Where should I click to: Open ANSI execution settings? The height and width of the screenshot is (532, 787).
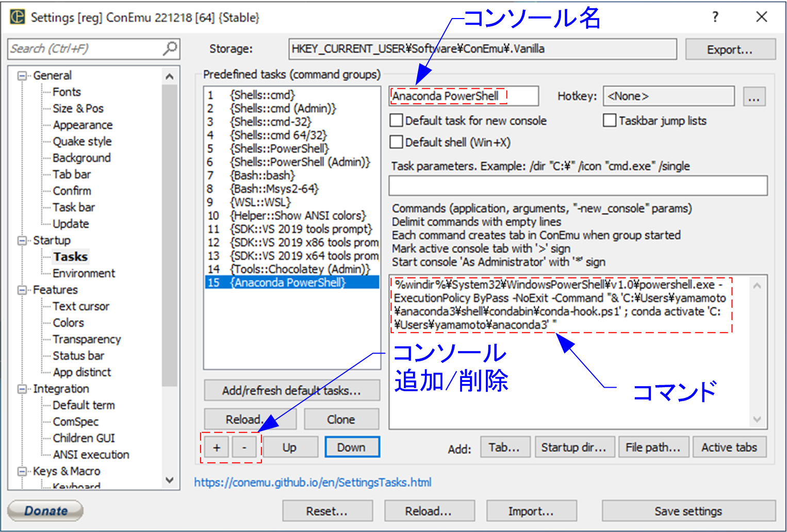pos(91,455)
